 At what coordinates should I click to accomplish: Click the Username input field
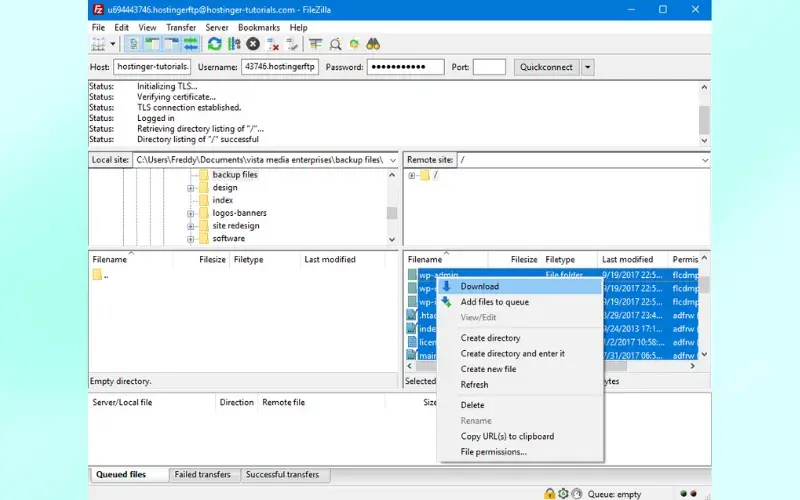[x=280, y=67]
